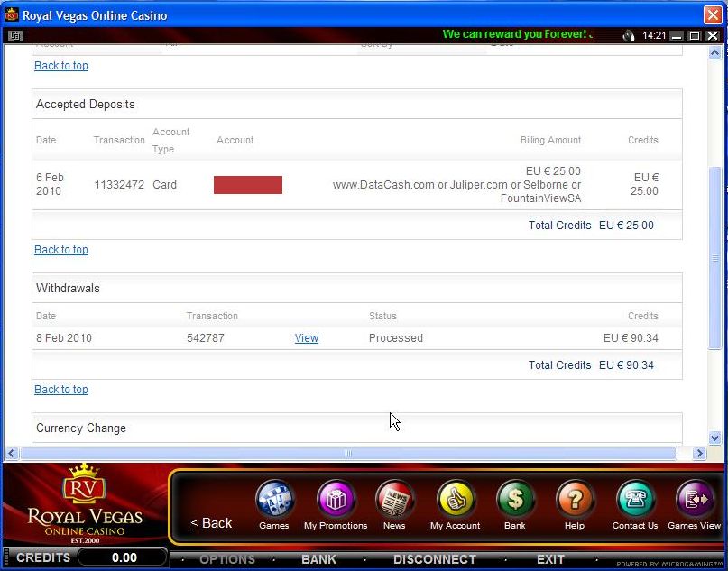The image size is (728, 571).
Task: Click the horizontal scrollbar left arrow
Action: 11,453
